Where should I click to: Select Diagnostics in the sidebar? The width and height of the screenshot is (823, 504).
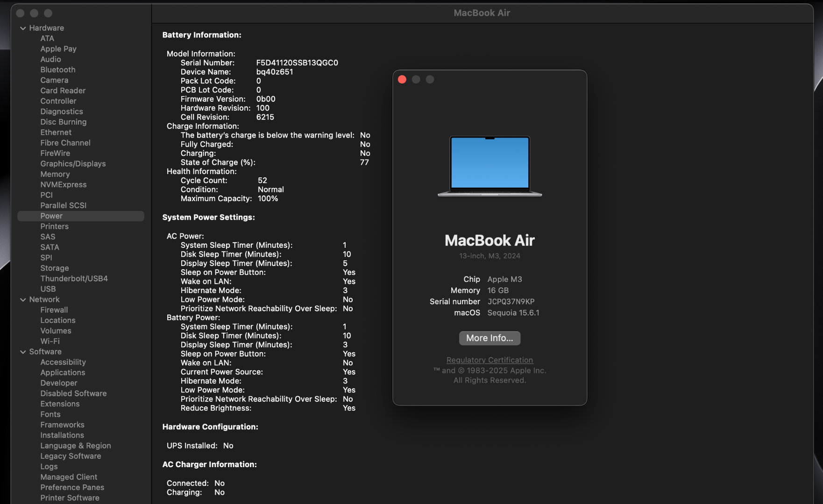click(x=62, y=112)
